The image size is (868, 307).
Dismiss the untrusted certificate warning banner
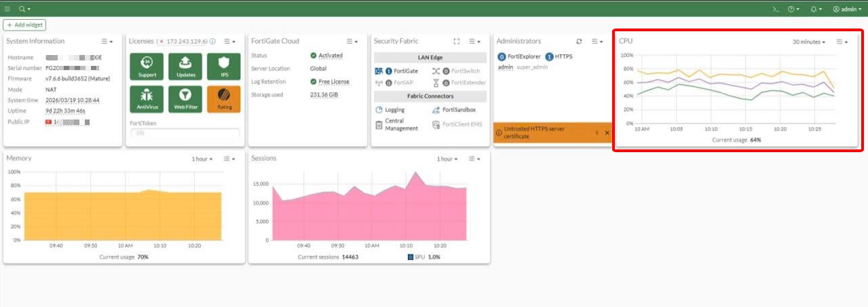click(607, 132)
